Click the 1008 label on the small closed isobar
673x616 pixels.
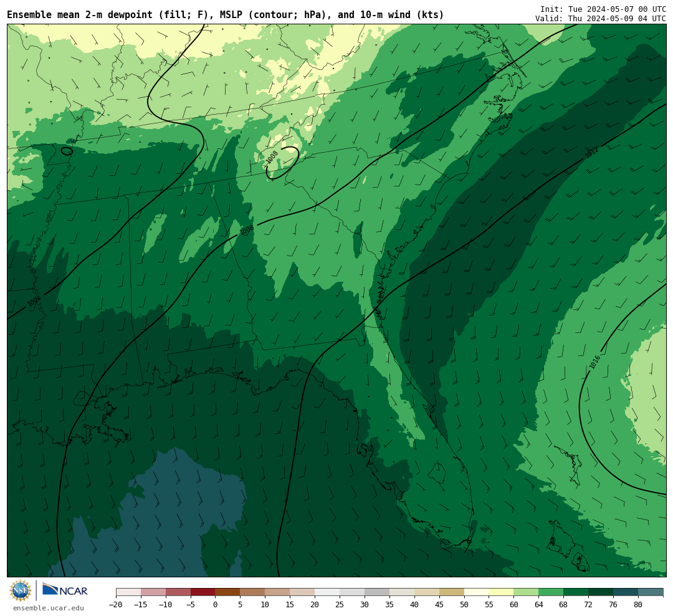click(272, 156)
